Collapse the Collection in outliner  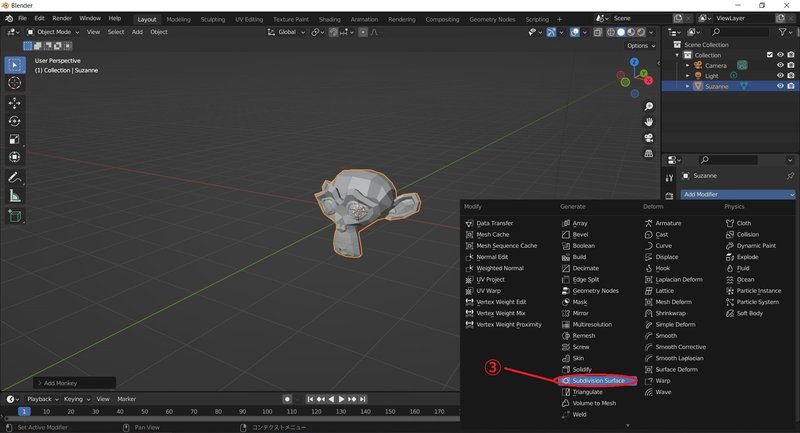(678, 55)
